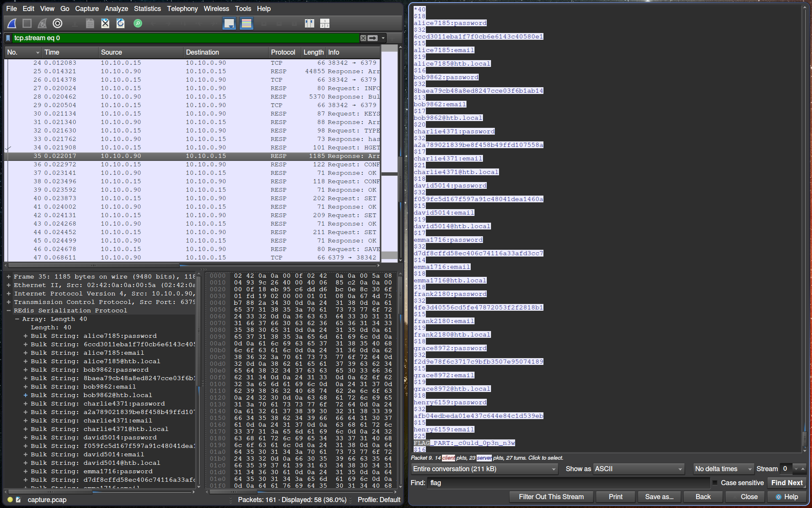Open capture options gear icon
The width and height of the screenshot is (812, 508).
[x=58, y=24]
